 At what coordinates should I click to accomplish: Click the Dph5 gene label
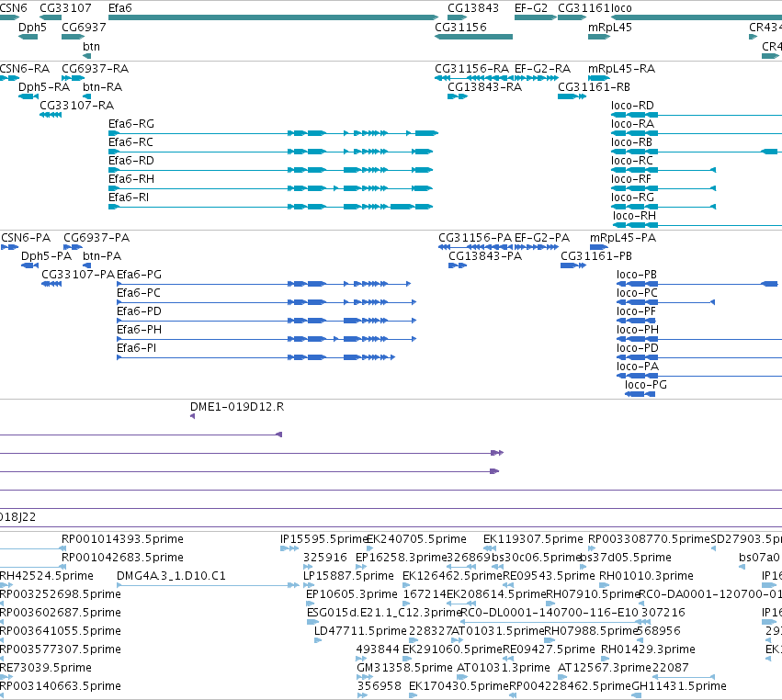coord(32,28)
